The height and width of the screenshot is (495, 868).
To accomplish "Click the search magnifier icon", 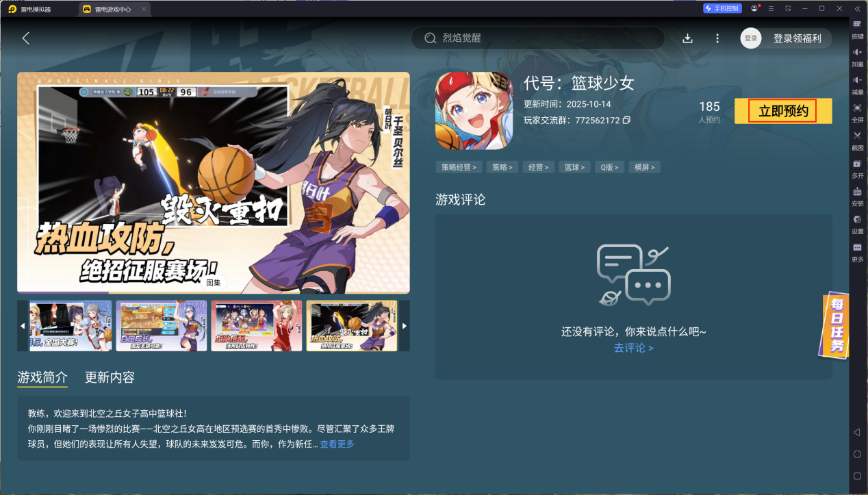I will click(431, 38).
